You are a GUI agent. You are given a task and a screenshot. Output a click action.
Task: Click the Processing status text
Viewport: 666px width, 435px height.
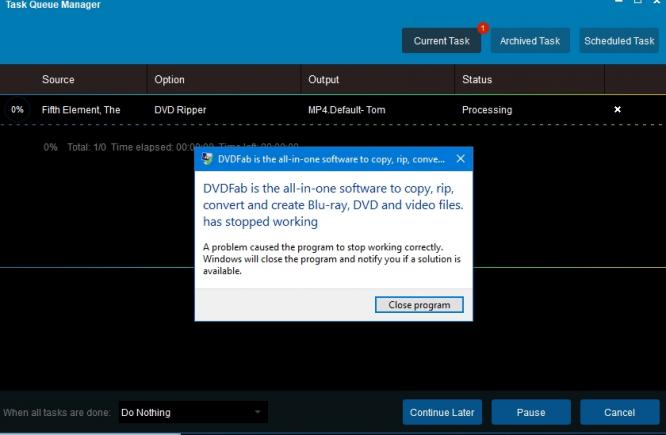coord(487,110)
